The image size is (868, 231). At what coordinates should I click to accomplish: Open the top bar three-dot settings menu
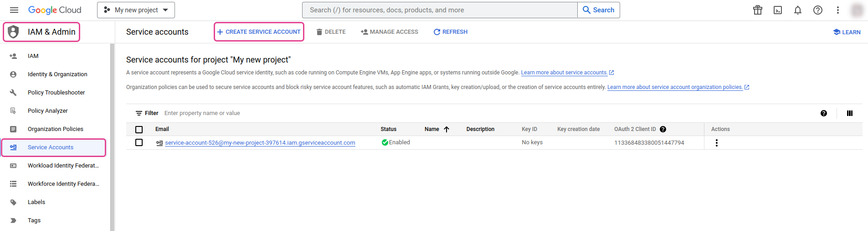tap(838, 10)
